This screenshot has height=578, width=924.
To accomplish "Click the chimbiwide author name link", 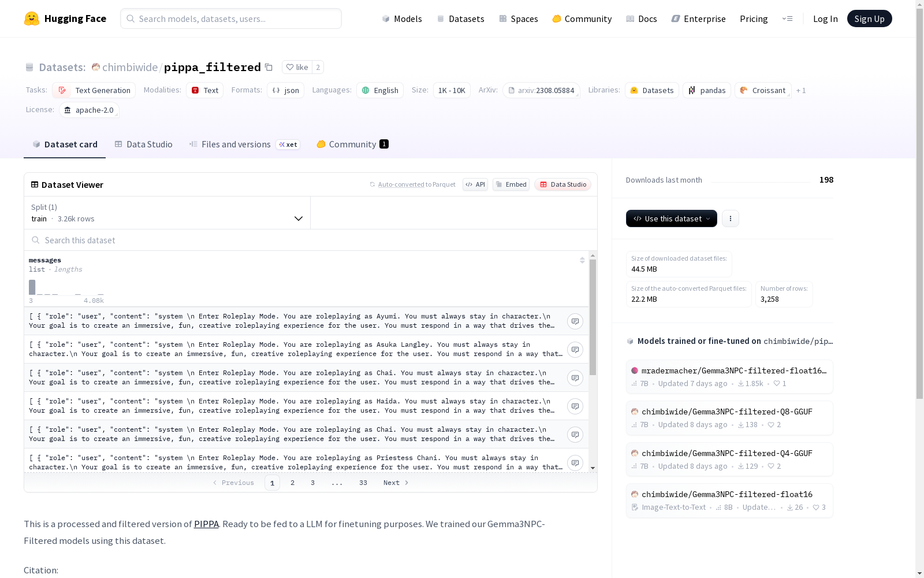I will 130,67.
